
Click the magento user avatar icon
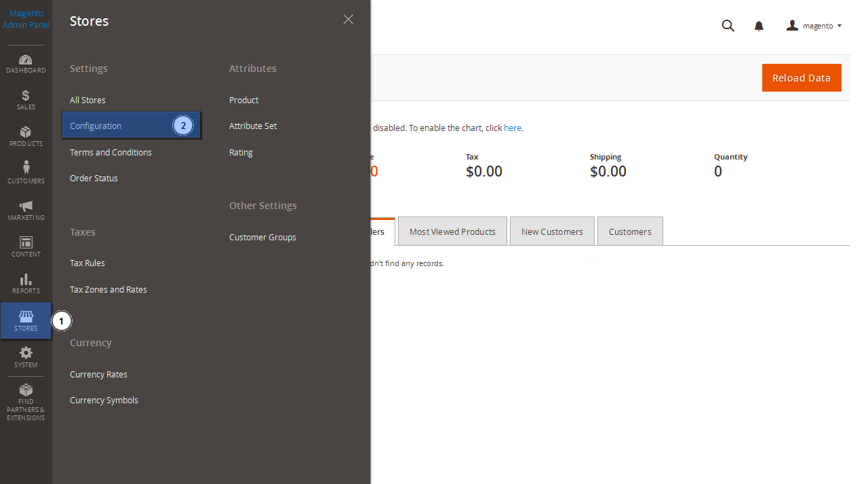pos(792,25)
